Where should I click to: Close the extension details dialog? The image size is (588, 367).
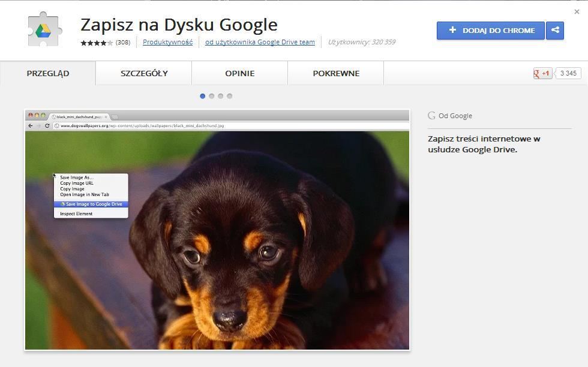pos(577,11)
